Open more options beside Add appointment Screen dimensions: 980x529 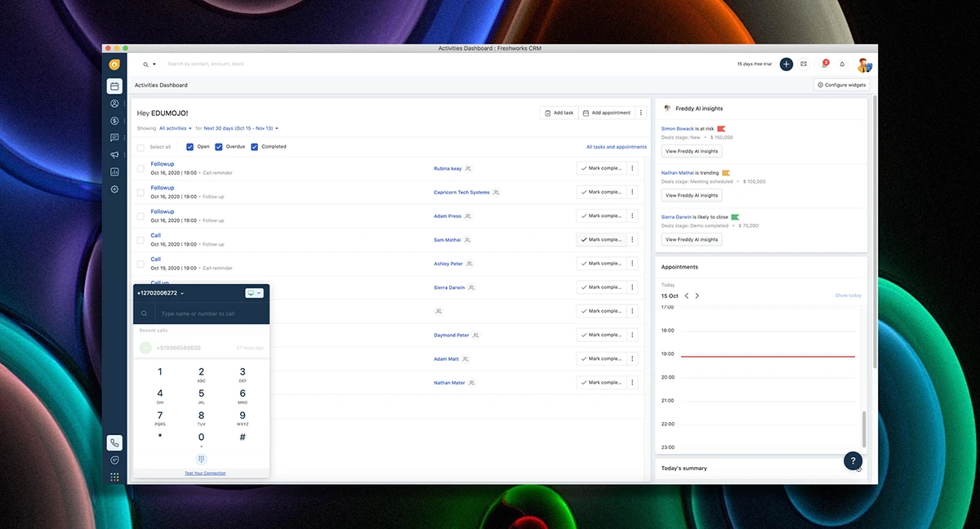641,113
